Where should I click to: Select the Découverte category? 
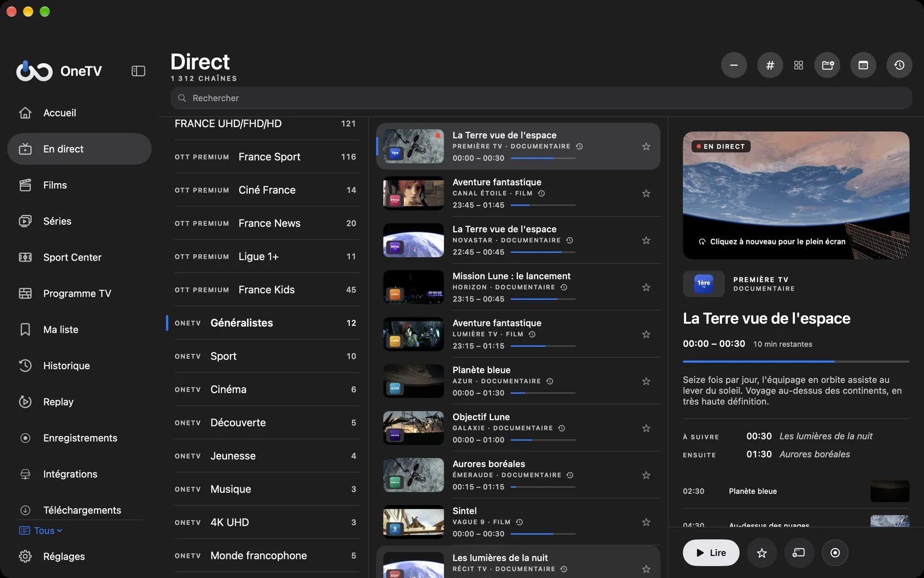tap(266, 423)
